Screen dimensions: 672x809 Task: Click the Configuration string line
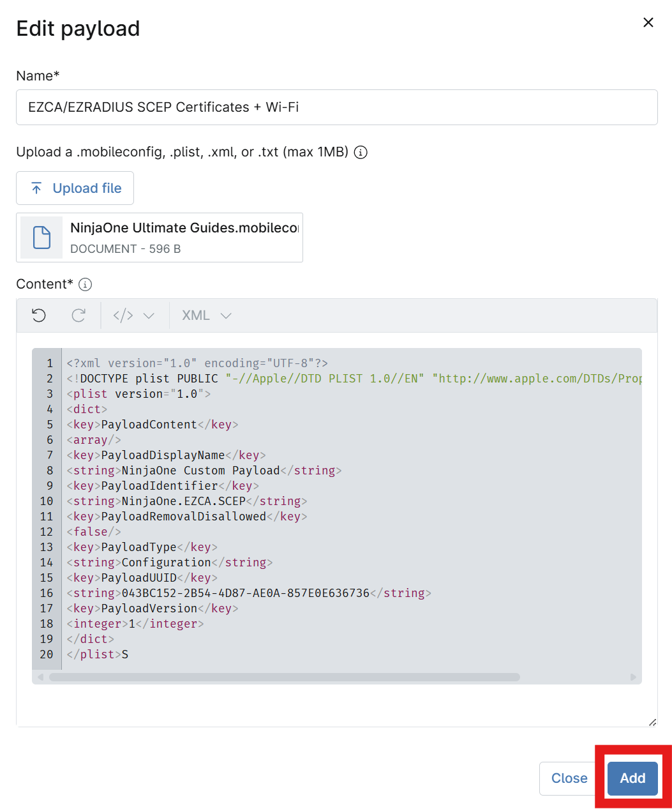[170, 563]
